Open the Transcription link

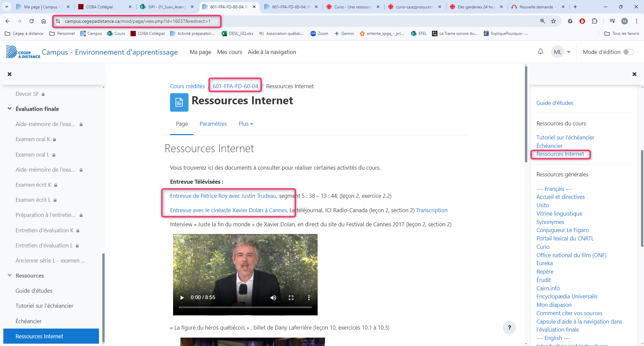432,210
